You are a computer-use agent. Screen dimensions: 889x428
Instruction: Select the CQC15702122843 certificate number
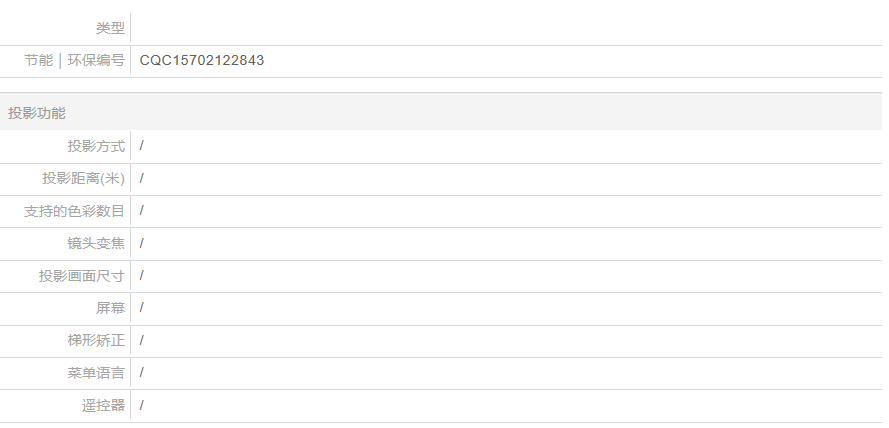point(202,61)
